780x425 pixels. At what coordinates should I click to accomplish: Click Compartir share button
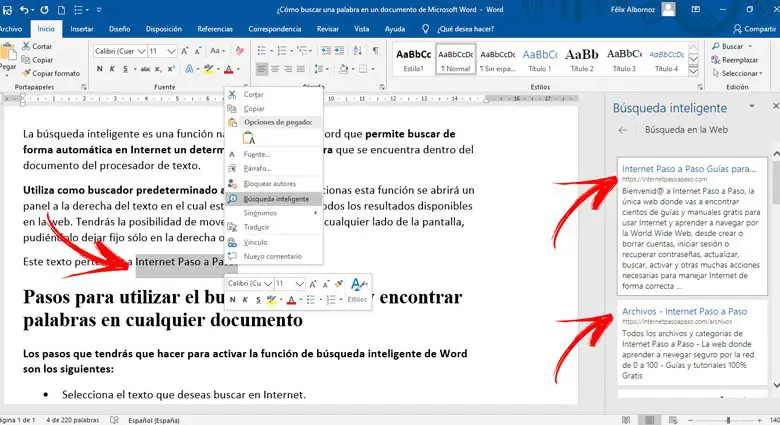755,29
